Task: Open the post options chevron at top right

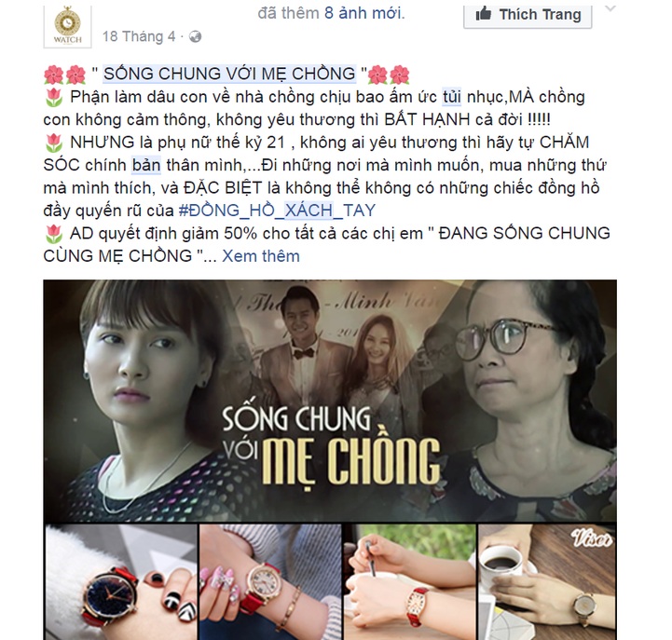Action: [610, 8]
